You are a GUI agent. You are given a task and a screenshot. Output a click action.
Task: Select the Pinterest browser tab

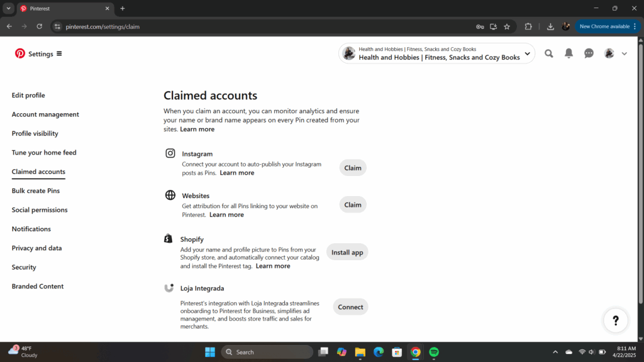click(65, 8)
